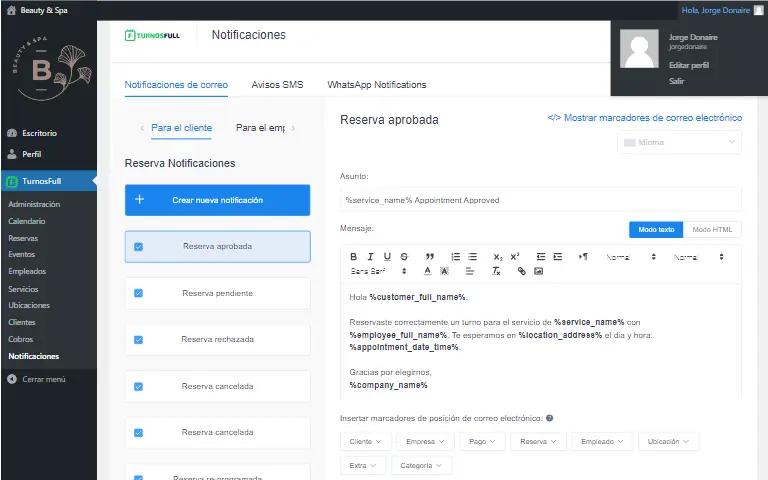Clear text formatting with the Tx icon
Image resolution: width=768 pixels, height=480 pixels.
click(496, 271)
